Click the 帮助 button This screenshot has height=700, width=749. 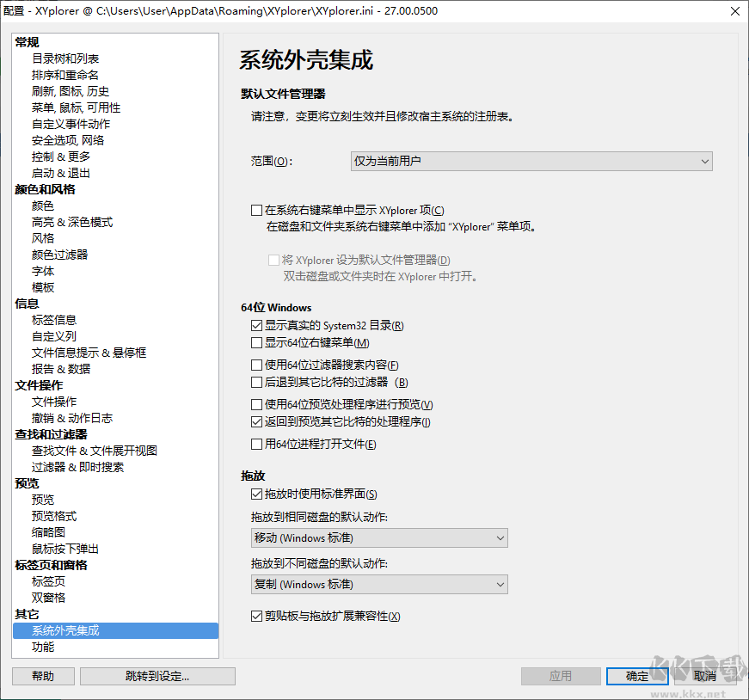coord(43,676)
